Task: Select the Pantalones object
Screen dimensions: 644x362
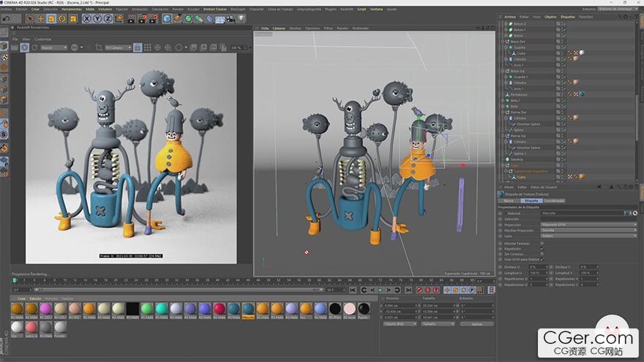Action: pyautogui.click(x=520, y=94)
